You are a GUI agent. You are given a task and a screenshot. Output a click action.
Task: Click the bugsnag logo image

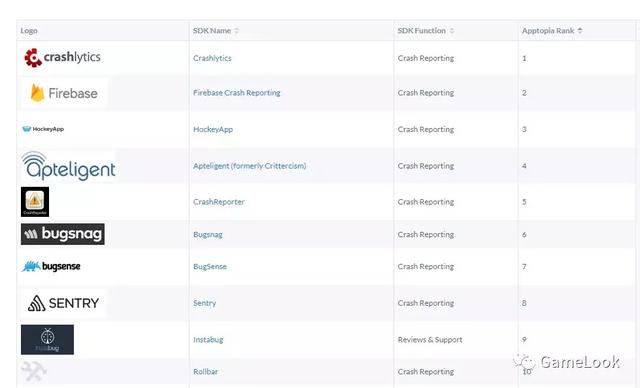(63, 234)
